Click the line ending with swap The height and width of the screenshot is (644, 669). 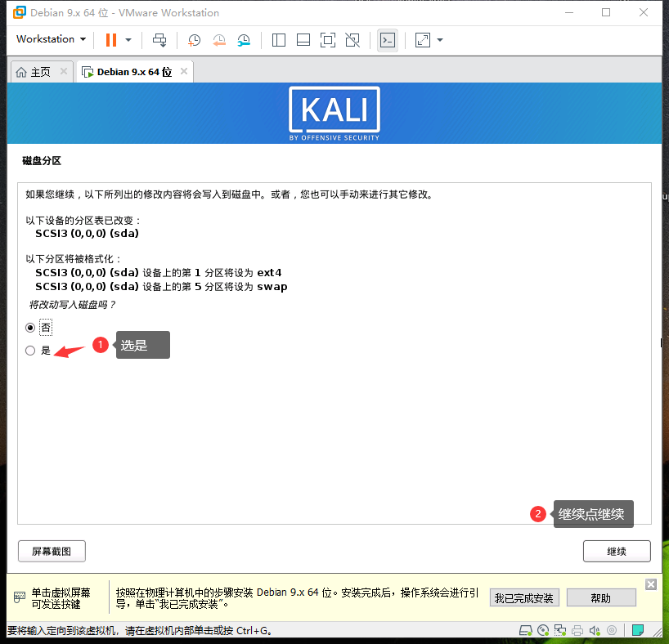pos(161,286)
